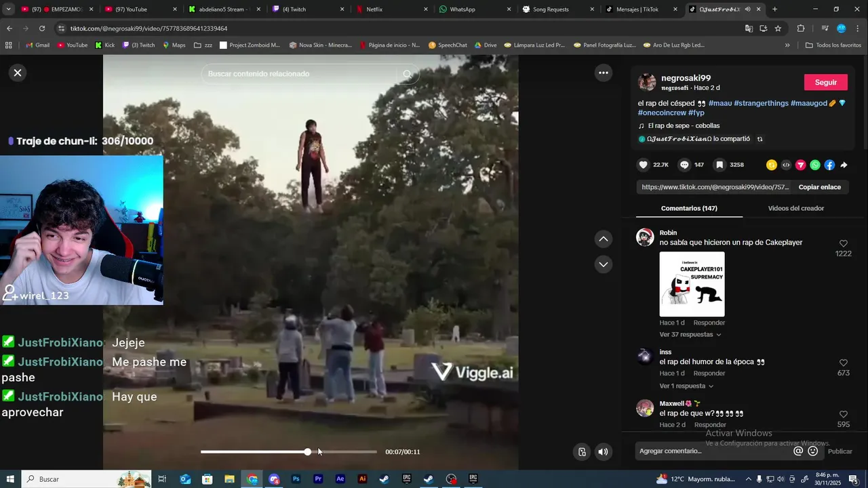This screenshot has height=488, width=868.
Task: Repost the video with the yellow repost icon
Action: click(771, 165)
